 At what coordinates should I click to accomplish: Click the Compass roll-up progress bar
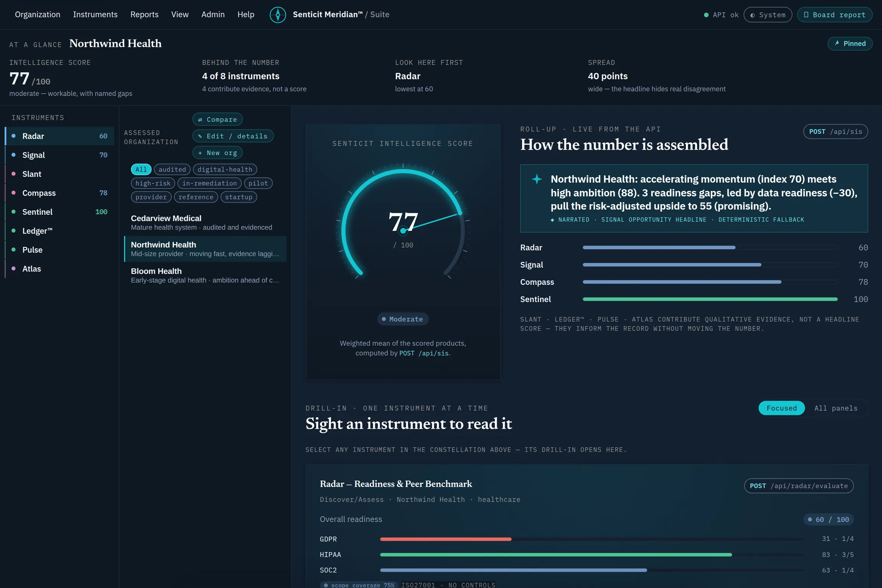[710, 282]
